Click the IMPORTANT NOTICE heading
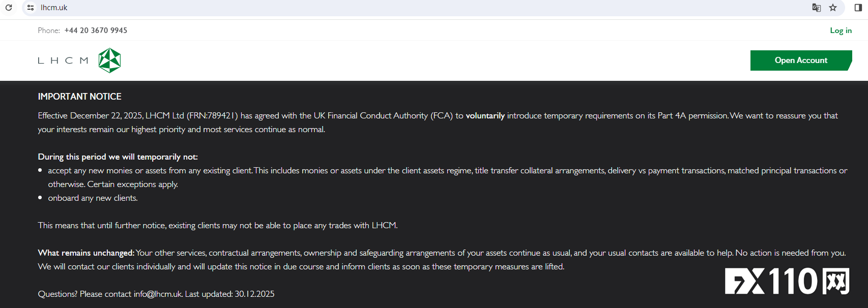This screenshot has width=868, height=308. coord(79,97)
